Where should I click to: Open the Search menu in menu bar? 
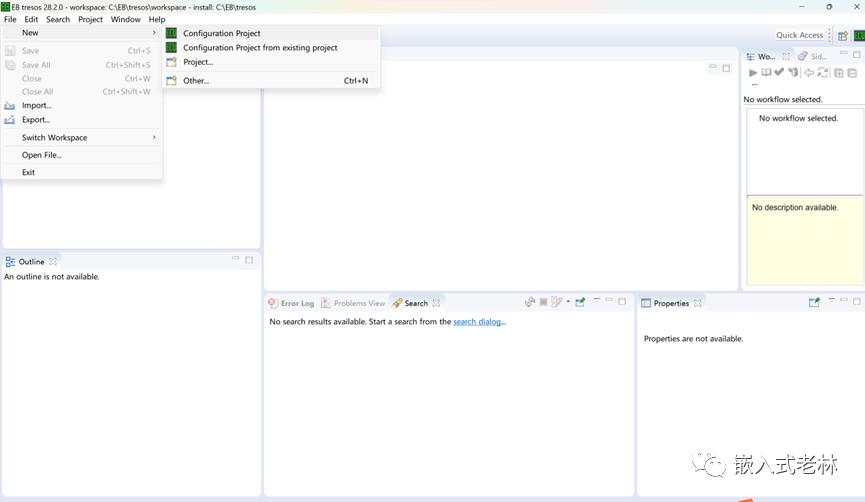pyautogui.click(x=58, y=19)
